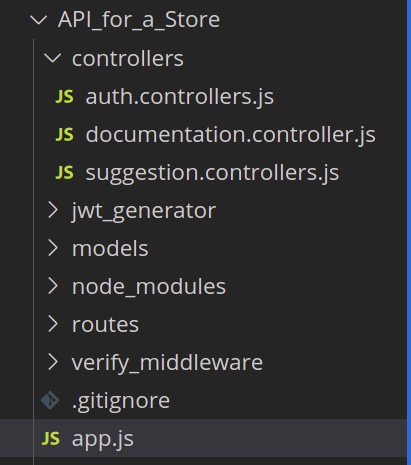The height and width of the screenshot is (465, 411).
Task: Select the verify_middleware folder label
Action: pyautogui.click(x=167, y=363)
